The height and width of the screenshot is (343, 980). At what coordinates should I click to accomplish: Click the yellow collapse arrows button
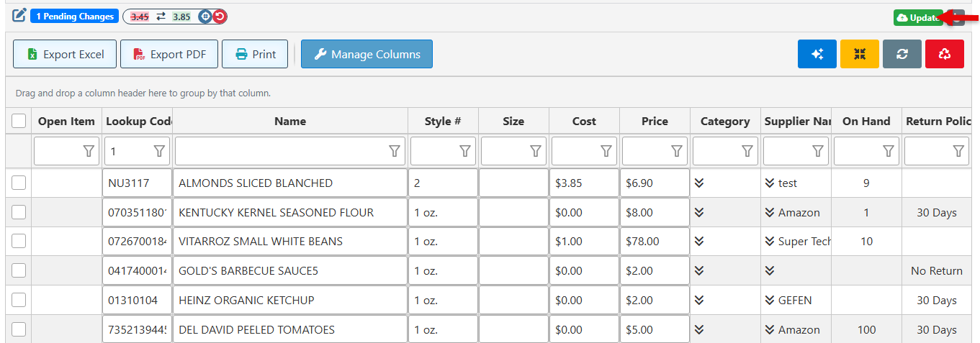point(859,54)
